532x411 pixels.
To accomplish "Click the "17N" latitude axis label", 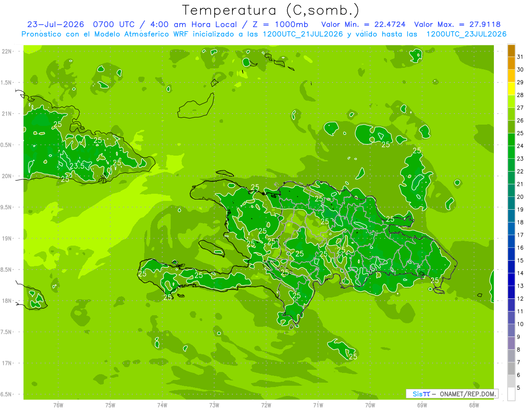I will tap(6, 363).
